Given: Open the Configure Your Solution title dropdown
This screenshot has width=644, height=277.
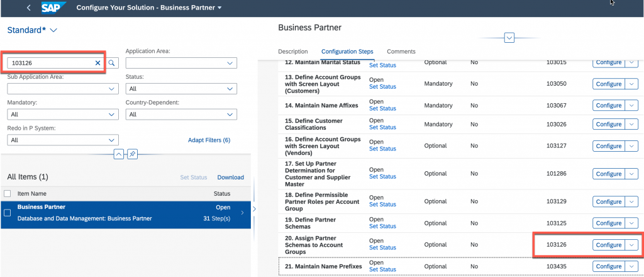Looking at the screenshot, I should click(219, 8).
